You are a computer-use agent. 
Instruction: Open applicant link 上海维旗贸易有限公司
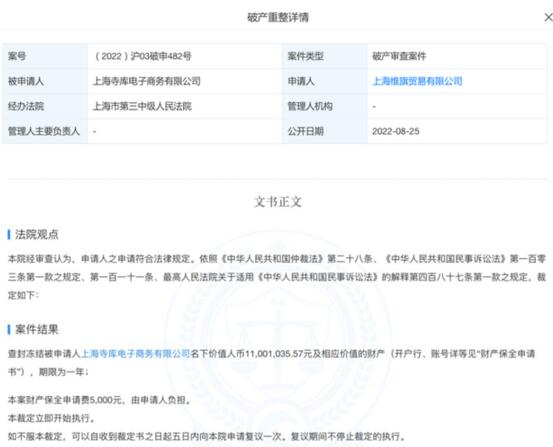pos(417,81)
